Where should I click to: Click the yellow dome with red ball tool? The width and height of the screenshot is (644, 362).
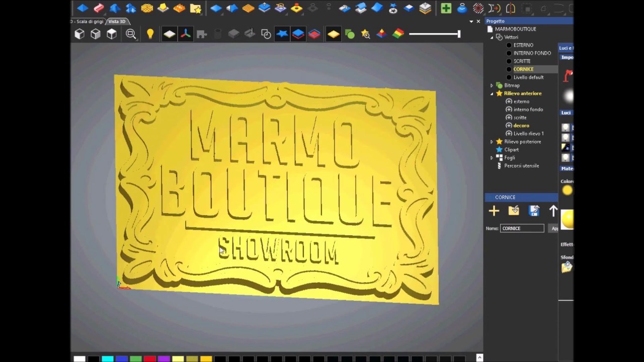point(296,8)
